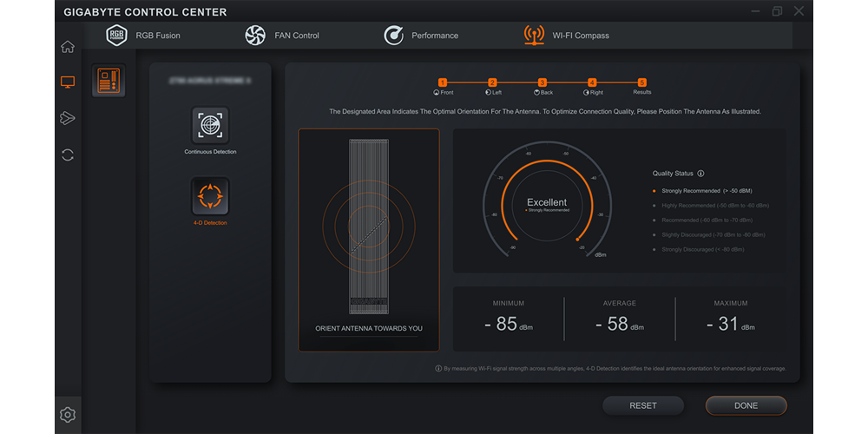Click the WI-FI Compass antenna icon
Viewport: 868px width, 434px height.
pyautogui.click(x=534, y=35)
